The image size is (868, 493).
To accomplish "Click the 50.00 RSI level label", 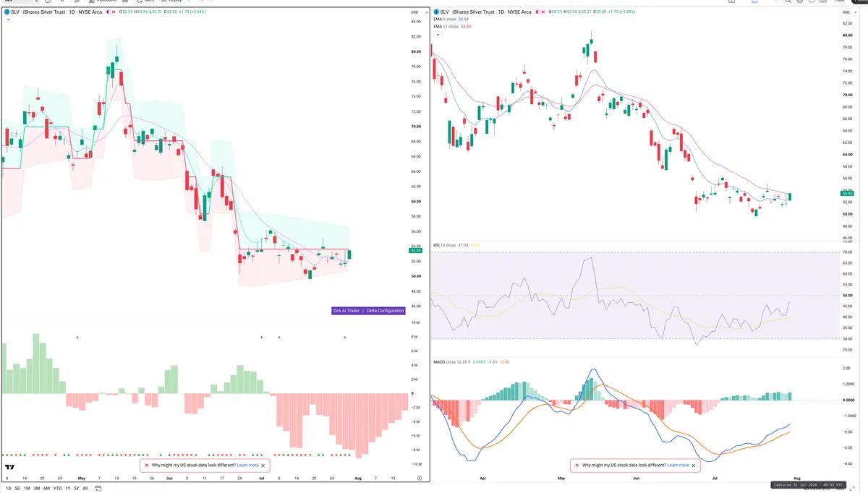I will (847, 296).
